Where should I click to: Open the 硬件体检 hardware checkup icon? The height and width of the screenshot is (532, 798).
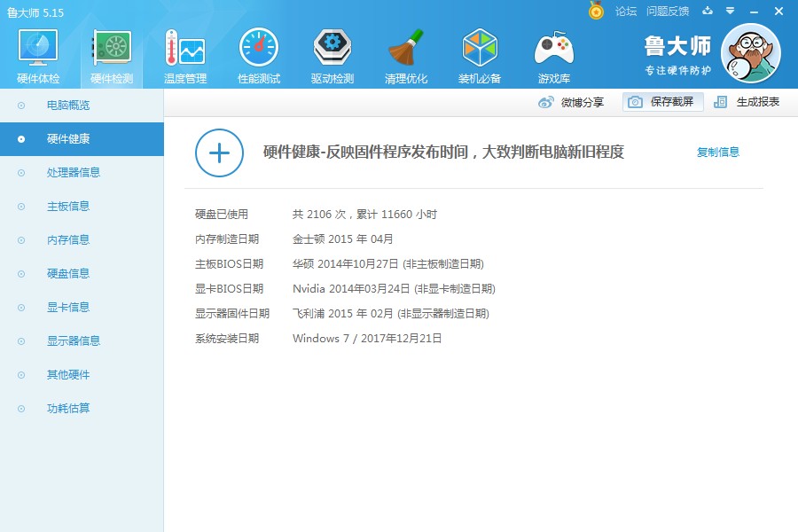click(38, 48)
